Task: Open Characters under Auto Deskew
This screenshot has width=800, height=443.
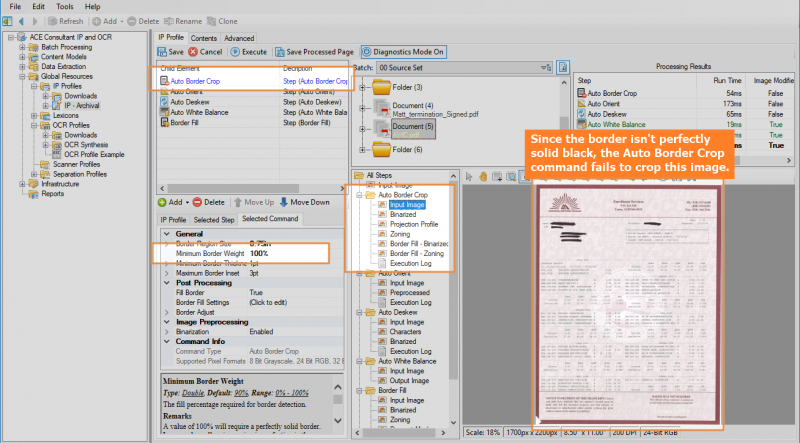Action: point(405,332)
